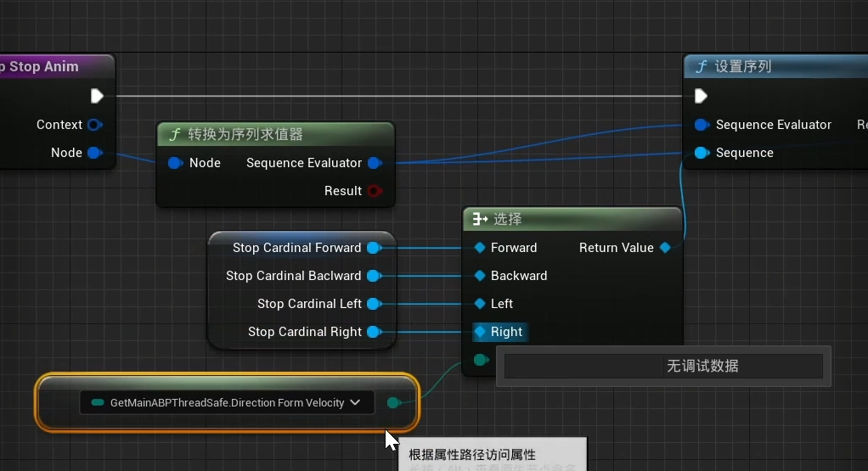Click the select icon on the 选择 header
This screenshot has height=471, width=868.
pos(480,220)
